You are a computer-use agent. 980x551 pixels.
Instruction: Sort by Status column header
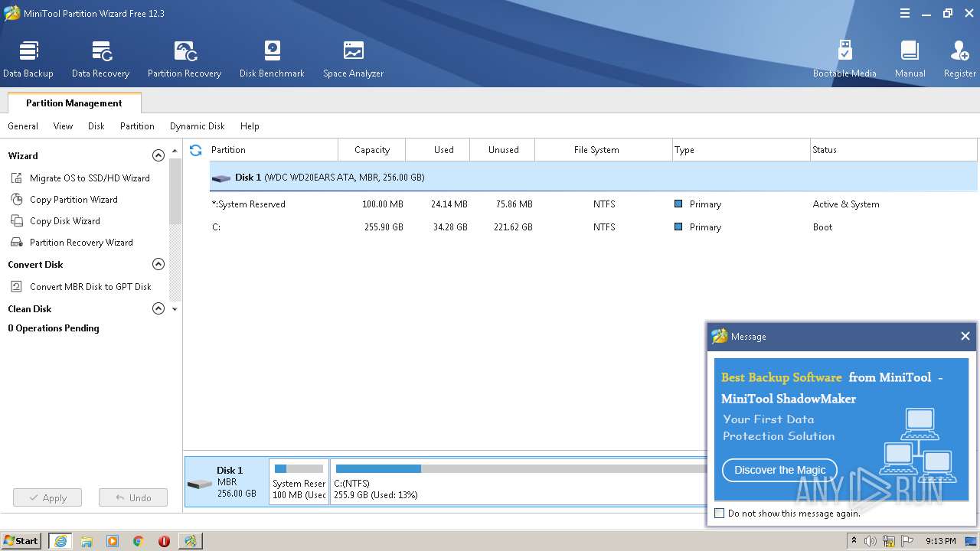click(x=893, y=150)
